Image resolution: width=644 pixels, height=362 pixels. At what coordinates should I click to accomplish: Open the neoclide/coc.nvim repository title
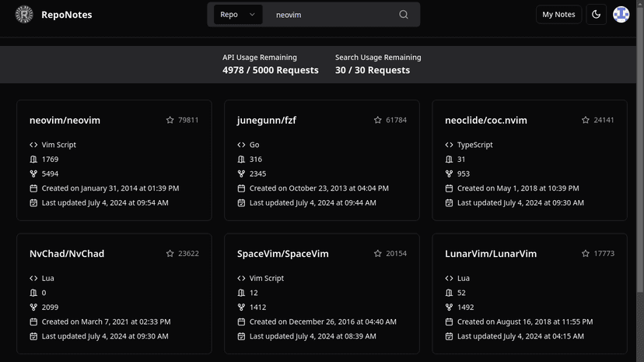[486, 120]
